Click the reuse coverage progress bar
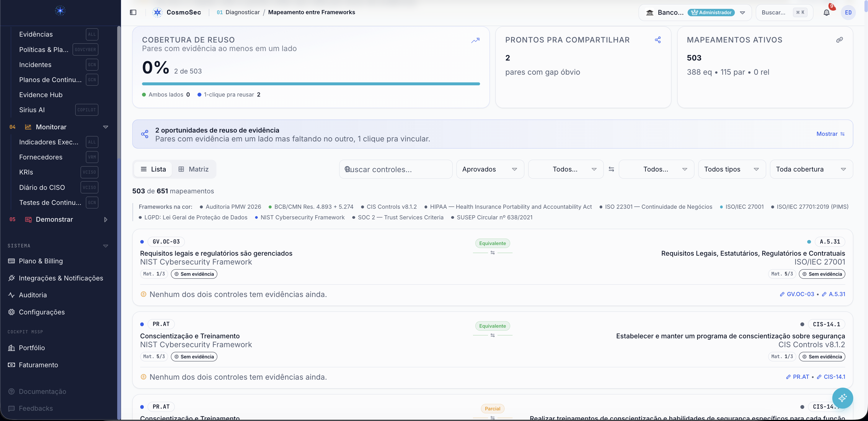 [x=311, y=84]
